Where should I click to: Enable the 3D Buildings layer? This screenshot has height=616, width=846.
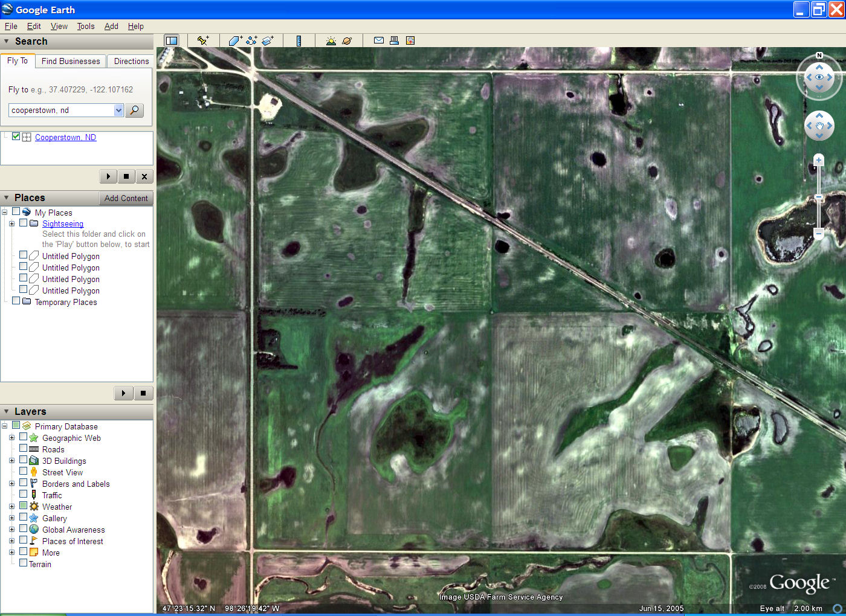tap(23, 460)
